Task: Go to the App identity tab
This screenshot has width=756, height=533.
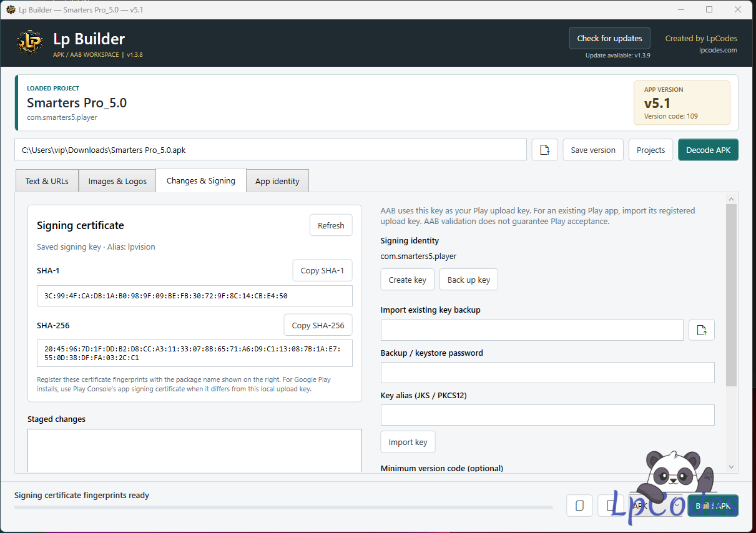Action: click(x=277, y=181)
